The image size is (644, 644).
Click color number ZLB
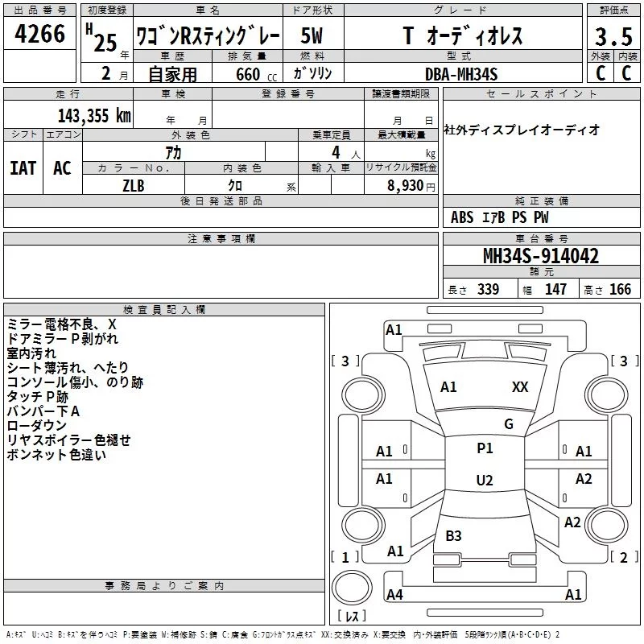coord(134,186)
